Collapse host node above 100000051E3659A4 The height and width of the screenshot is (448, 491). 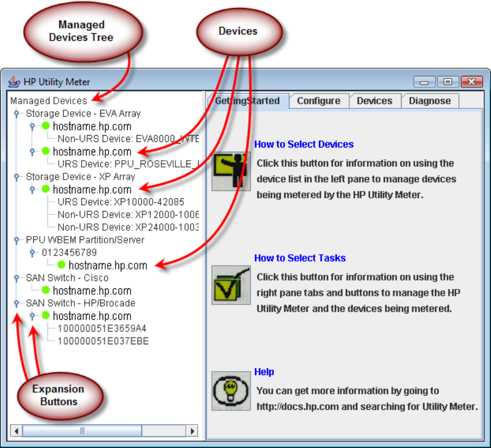(x=32, y=316)
